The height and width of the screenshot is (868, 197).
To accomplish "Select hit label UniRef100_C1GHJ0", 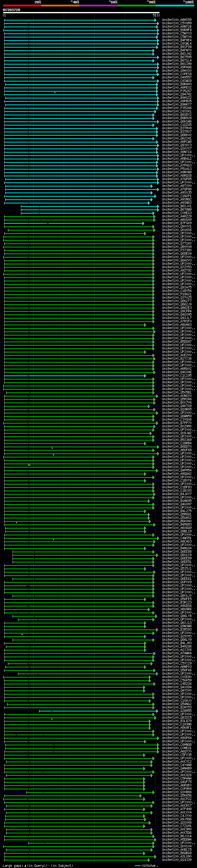I will [x=177, y=700].
